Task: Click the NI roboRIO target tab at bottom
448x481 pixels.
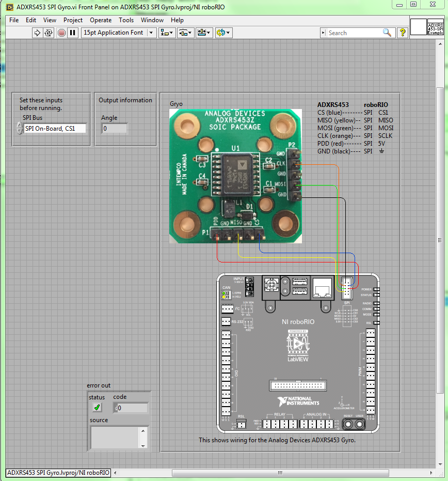Action: [58, 473]
